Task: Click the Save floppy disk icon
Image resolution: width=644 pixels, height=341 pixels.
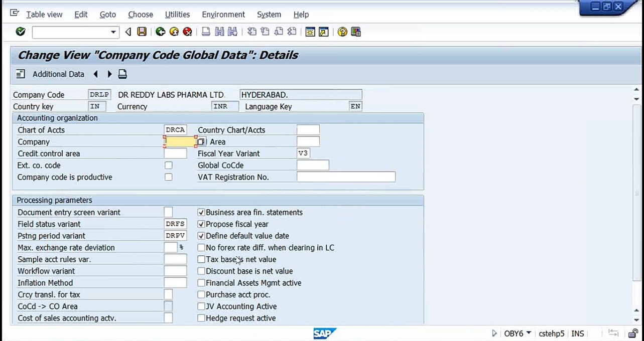Action: [142, 32]
